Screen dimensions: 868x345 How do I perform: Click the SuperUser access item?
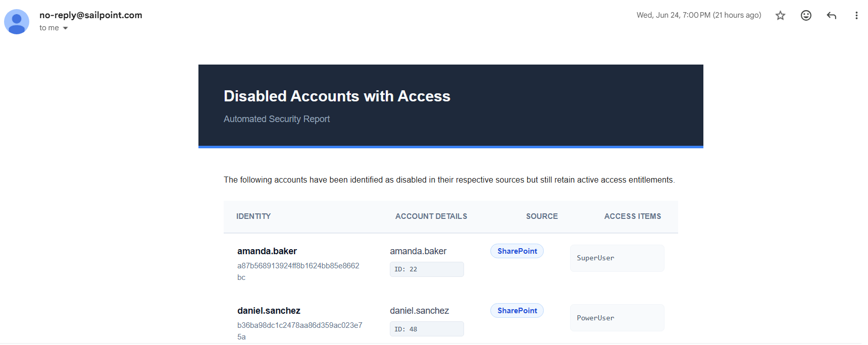[x=617, y=258]
